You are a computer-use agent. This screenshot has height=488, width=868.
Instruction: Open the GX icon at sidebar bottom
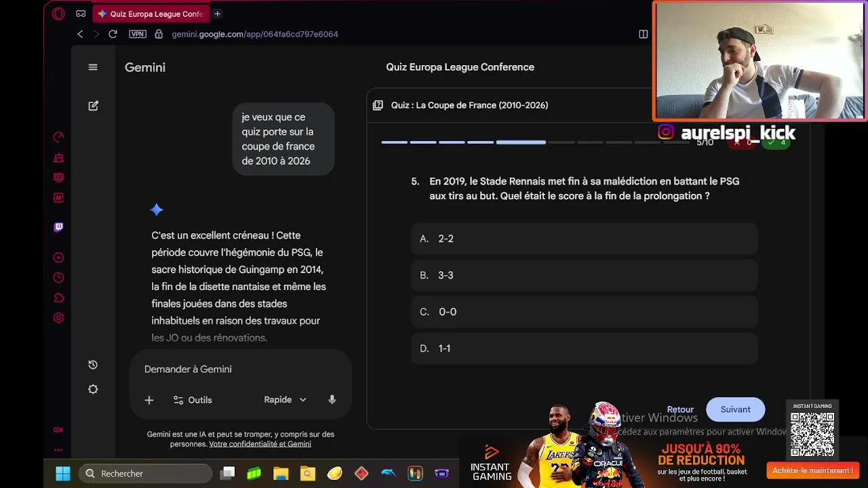pos(58,430)
